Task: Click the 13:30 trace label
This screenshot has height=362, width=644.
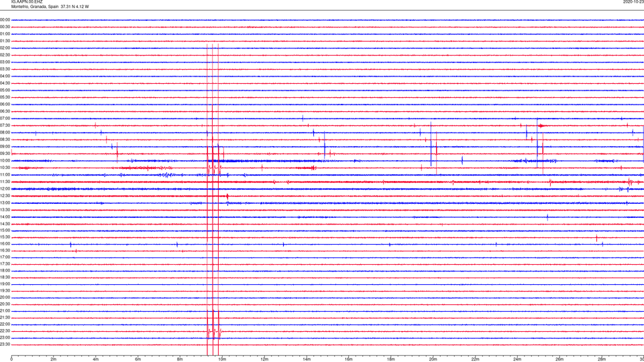Action: [5, 210]
